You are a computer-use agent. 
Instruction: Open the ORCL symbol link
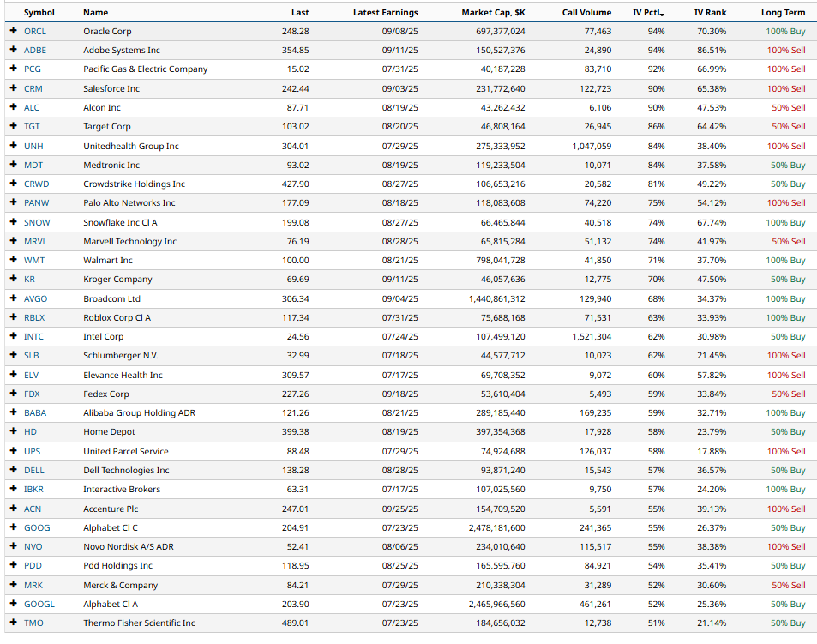click(x=35, y=31)
